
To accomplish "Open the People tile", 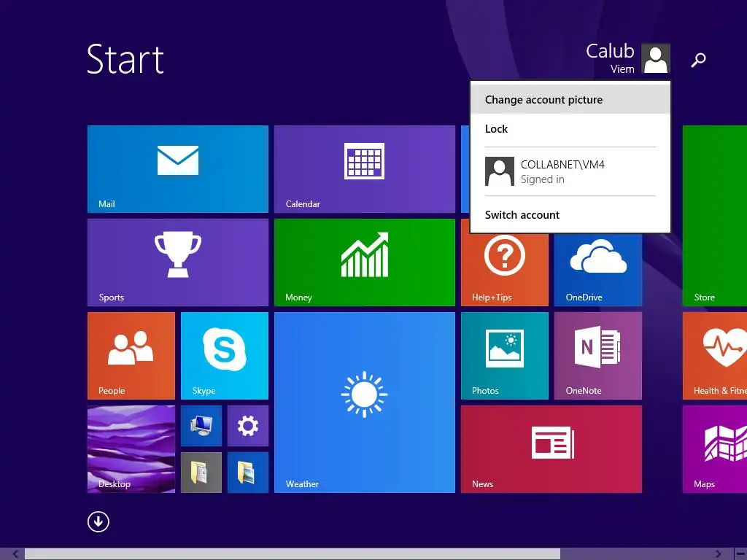I will click(131, 356).
